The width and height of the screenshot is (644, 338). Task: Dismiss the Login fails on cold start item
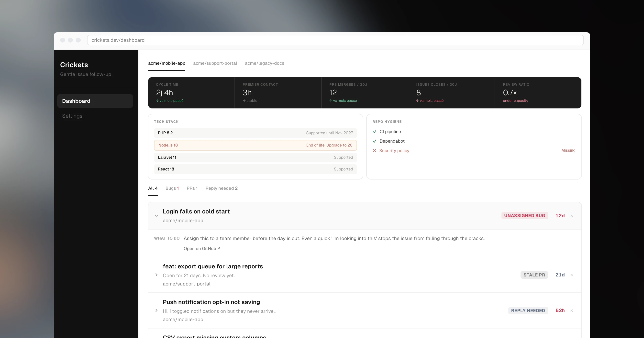(571, 216)
